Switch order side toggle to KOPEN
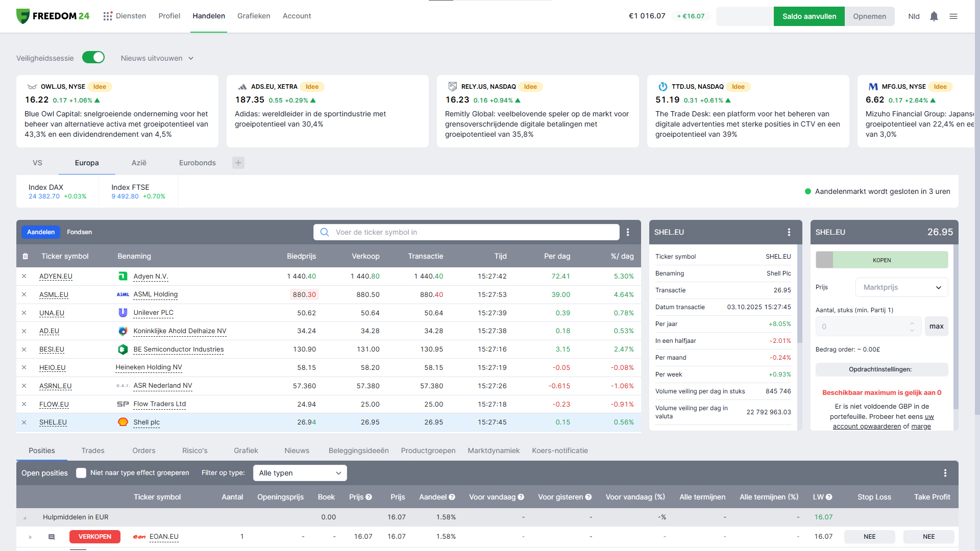This screenshot has height=551, width=980. click(881, 260)
